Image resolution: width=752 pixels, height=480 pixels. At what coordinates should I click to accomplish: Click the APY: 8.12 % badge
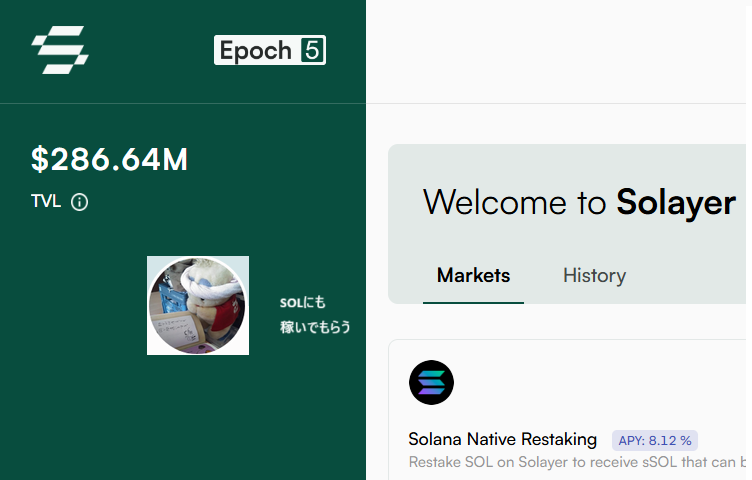(655, 441)
